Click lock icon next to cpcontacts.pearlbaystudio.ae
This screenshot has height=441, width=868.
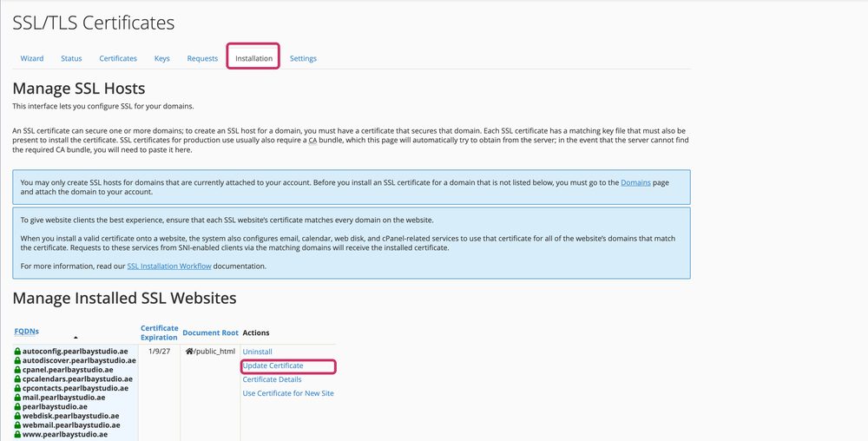coord(17,388)
